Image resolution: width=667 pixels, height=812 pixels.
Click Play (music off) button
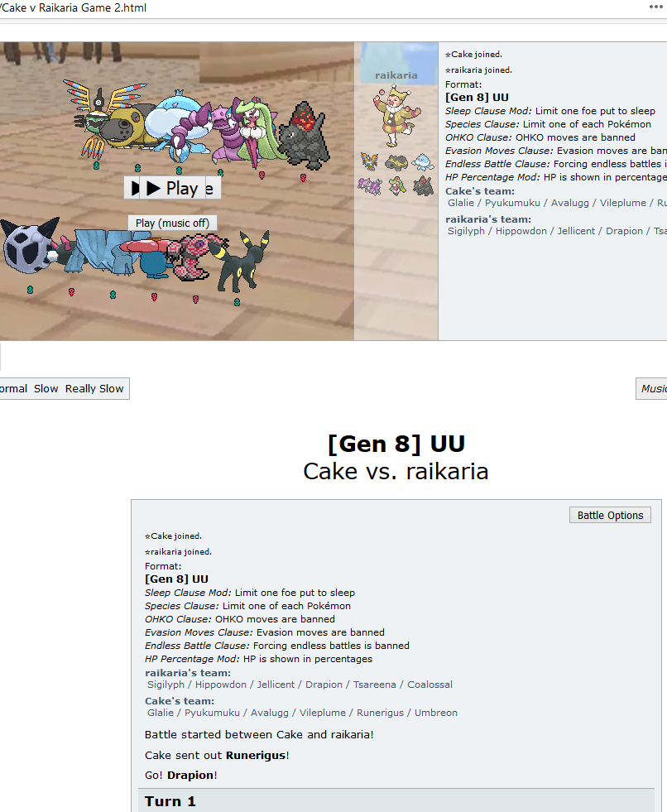(172, 223)
